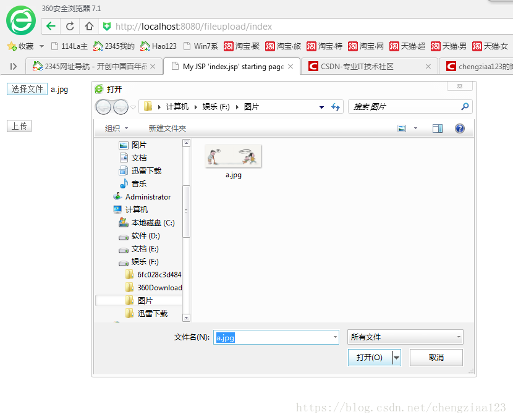The height and width of the screenshot is (420, 513).
Task: Select 本地磁盘 (C:) in the folder tree
Action: click(x=153, y=223)
